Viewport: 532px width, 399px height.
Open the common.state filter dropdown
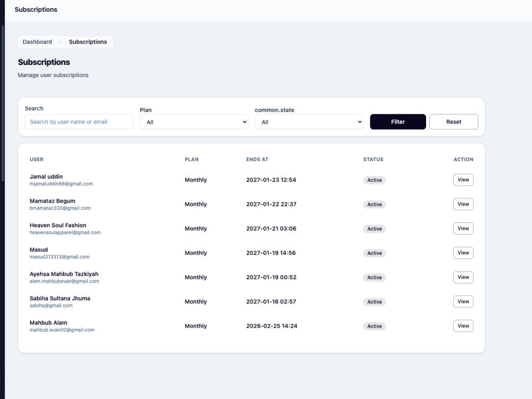(309, 122)
